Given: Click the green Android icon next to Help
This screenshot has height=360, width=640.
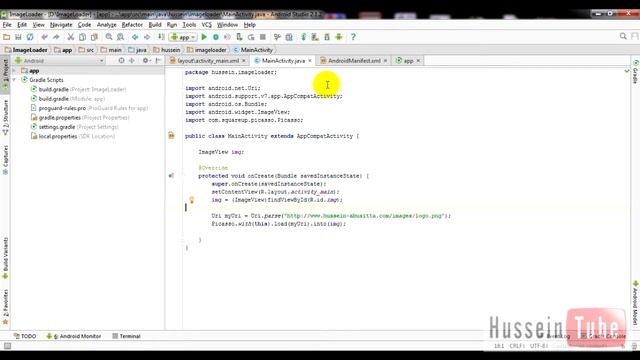Looking at the screenshot, I should 339,37.
